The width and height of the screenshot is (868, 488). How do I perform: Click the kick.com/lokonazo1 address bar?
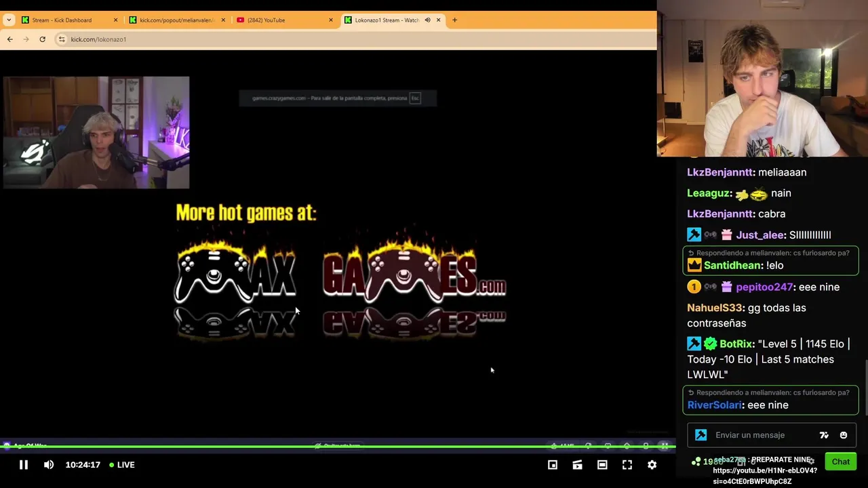(353, 39)
